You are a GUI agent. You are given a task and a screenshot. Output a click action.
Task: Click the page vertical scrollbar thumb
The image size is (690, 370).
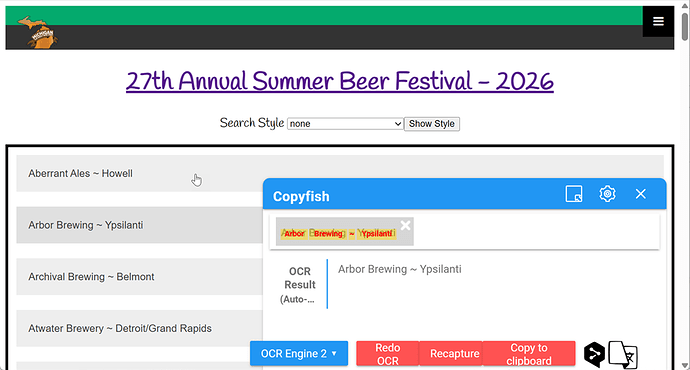(685, 26)
